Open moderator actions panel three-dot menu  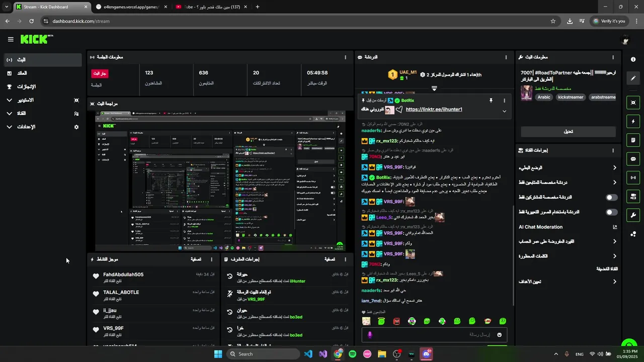(x=345, y=259)
